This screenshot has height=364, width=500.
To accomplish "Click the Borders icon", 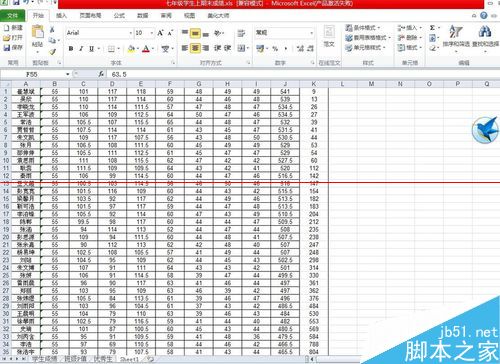I will 111,49.
